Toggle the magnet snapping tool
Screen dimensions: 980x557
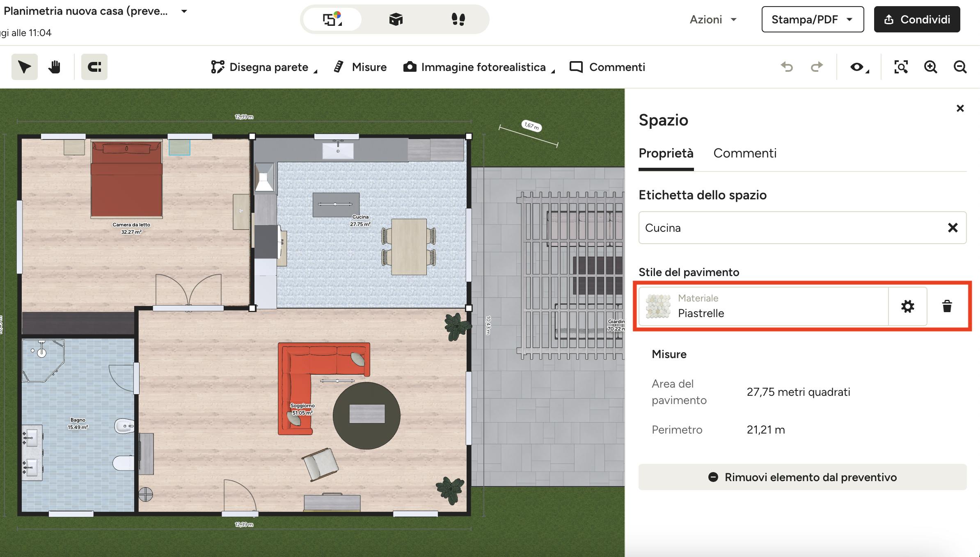click(x=94, y=67)
